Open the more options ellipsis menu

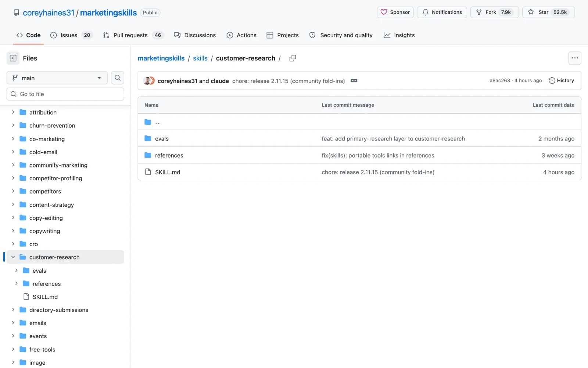575,58
